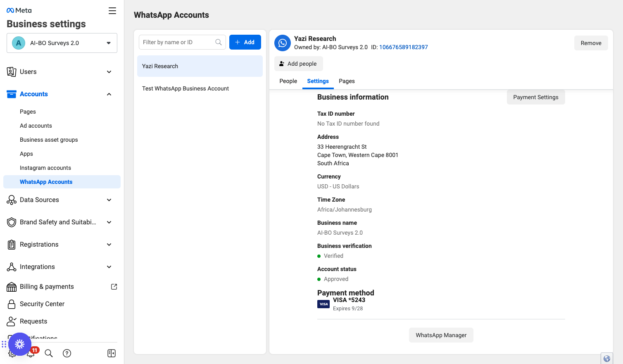
Task: Click the globe icon at bottom right
Action: (607, 359)
